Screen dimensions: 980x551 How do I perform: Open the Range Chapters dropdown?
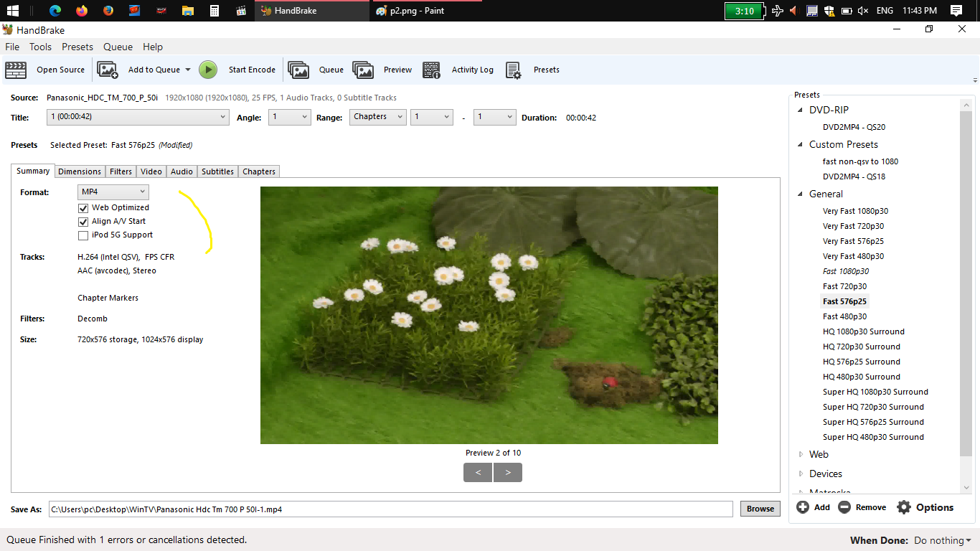click(378, 117)
